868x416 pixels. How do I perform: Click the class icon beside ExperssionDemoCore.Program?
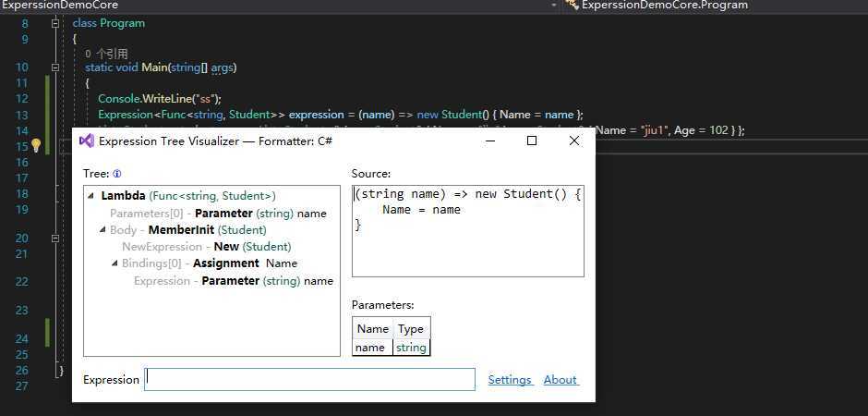point(573,6)
